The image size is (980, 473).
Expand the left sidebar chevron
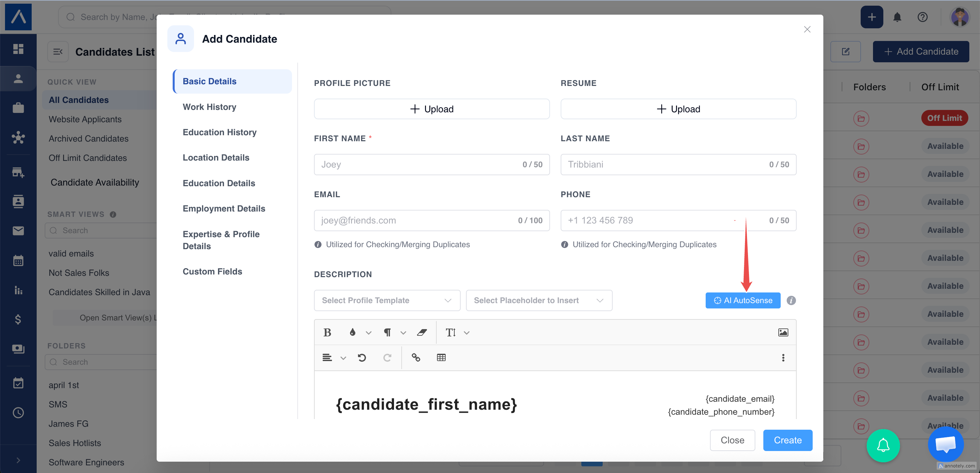18,460
